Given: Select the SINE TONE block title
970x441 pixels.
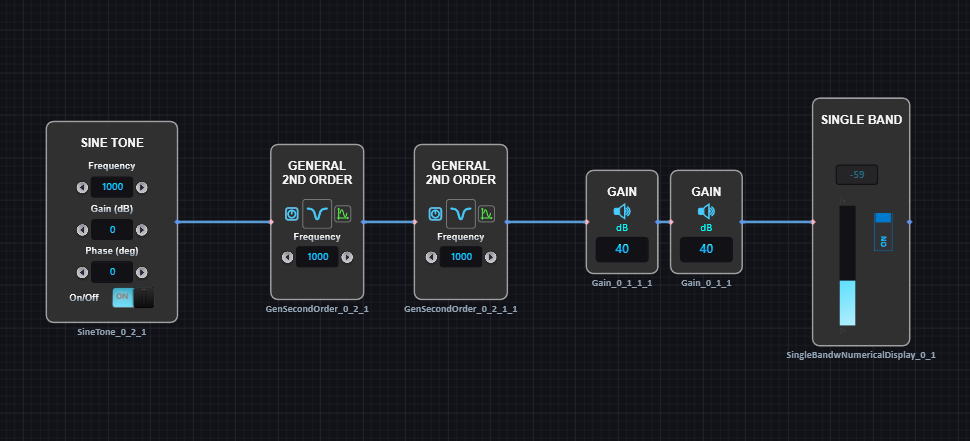Looking at the screenshot, I should pyautogui.click(x=112, y=143).
